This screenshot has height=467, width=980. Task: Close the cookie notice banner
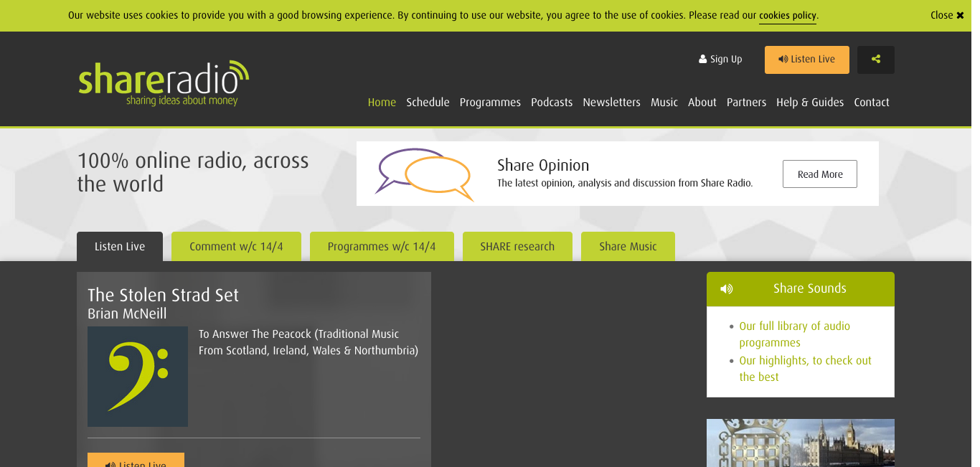click(x=947, y=15)
